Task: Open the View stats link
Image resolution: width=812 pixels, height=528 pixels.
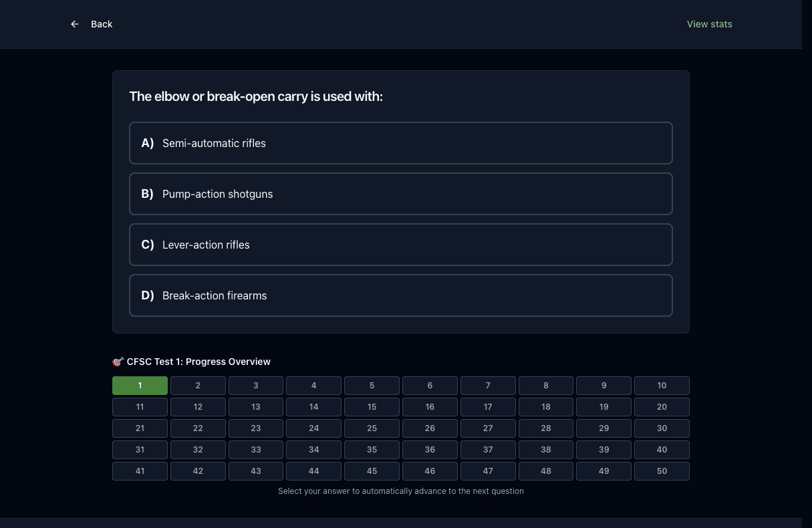Action: click(709, 24)
